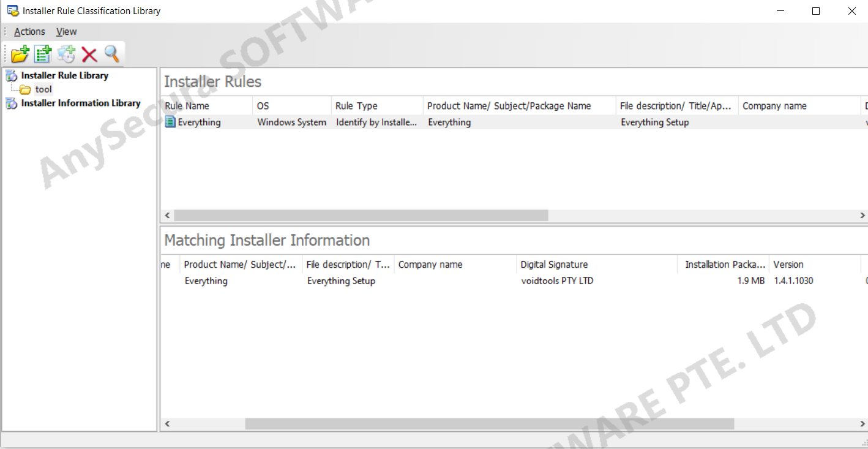Click the Windows System cell
The image size is (868, 449).
pos(291,123)
